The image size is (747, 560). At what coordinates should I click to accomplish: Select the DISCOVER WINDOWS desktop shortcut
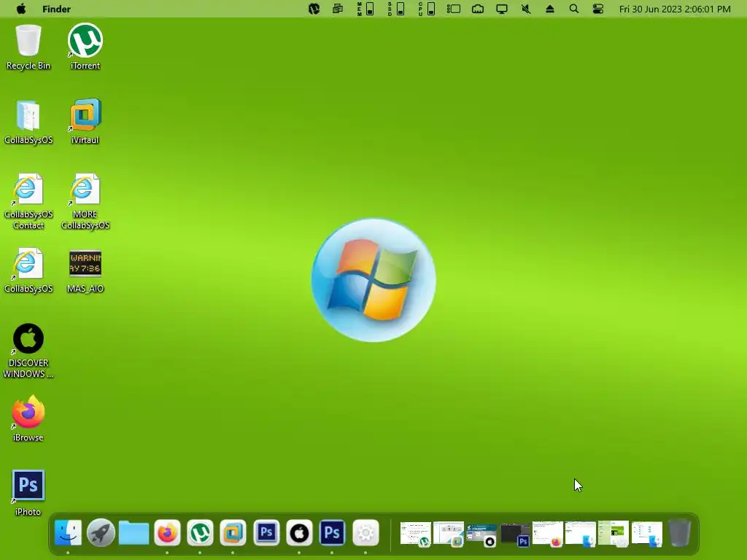pyautogui.click(x=28, y=351)
